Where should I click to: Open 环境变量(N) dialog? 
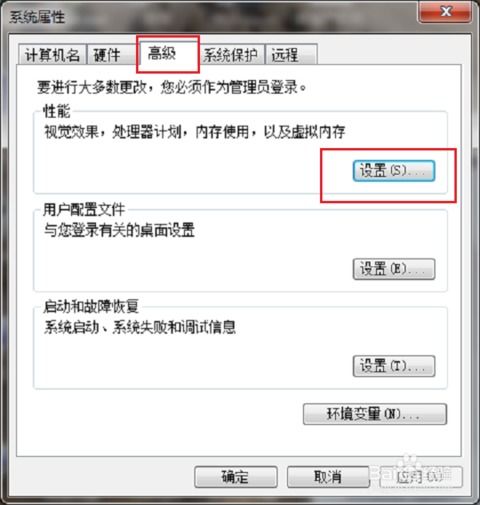coord(375,414)
